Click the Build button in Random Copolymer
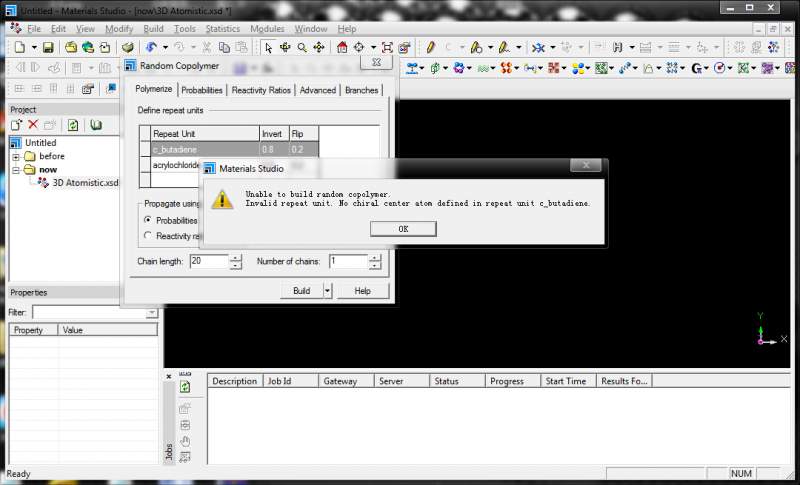Image resolution: width=800 pixels, height=485 pixels. tap(302, 291)
